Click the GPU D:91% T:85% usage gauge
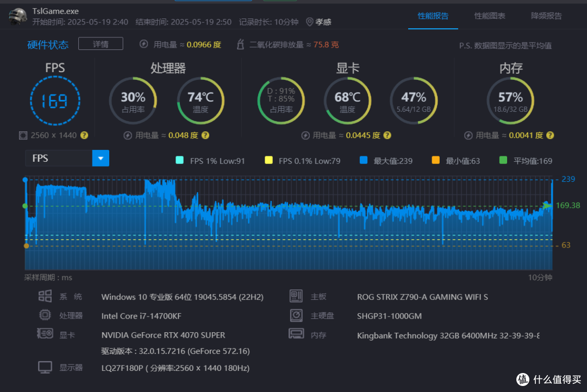The height and width of the screenshot is (392, 587). 281,100
